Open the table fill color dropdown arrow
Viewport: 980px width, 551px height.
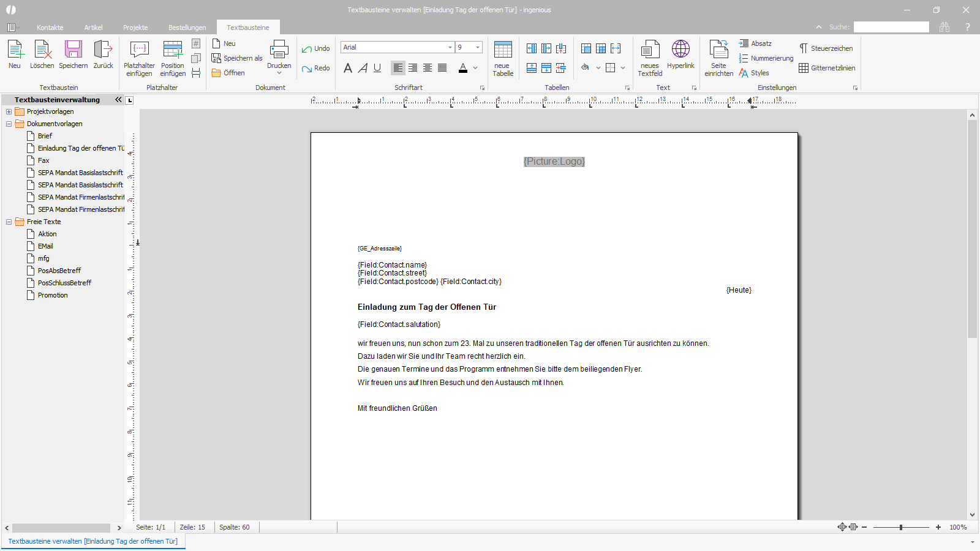pos(598,68)
